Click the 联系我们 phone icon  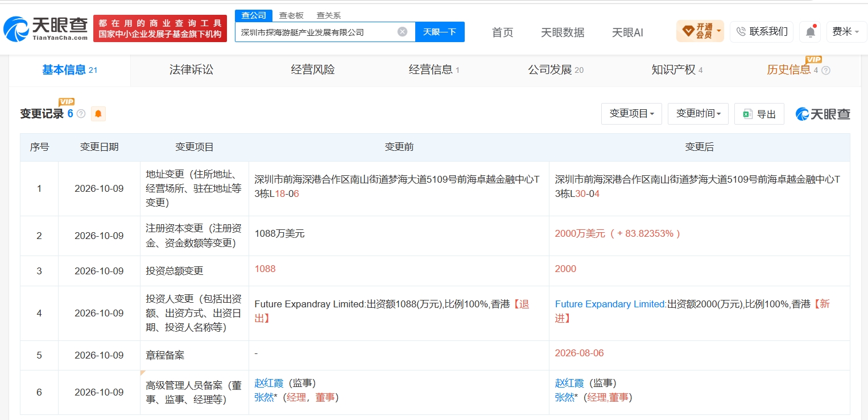tap(741, 32)
